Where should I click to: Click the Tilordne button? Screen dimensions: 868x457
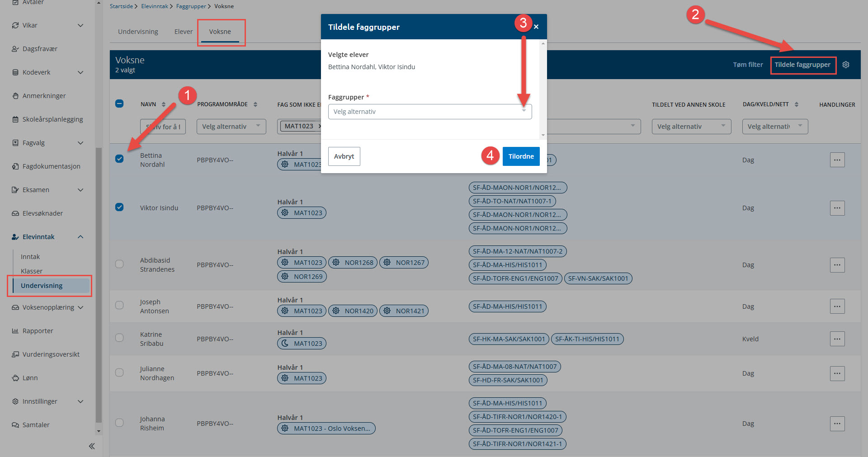tap(521, 156)
